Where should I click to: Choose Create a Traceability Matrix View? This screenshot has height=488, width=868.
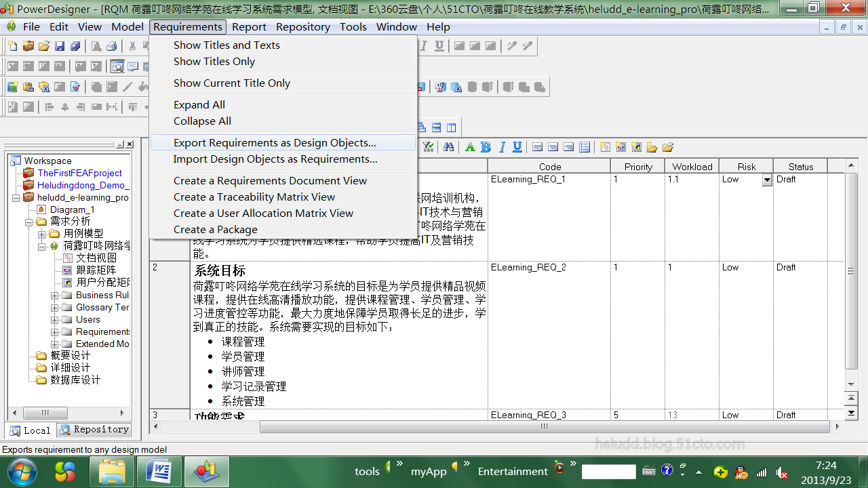coord(283,197)
